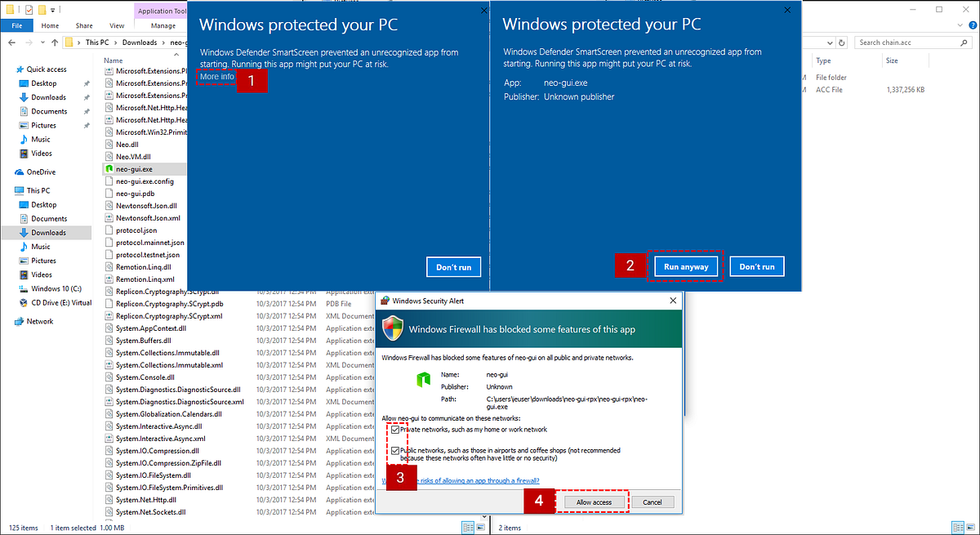Click the Size column header
The image size is (980, 535).
point(892,60)
